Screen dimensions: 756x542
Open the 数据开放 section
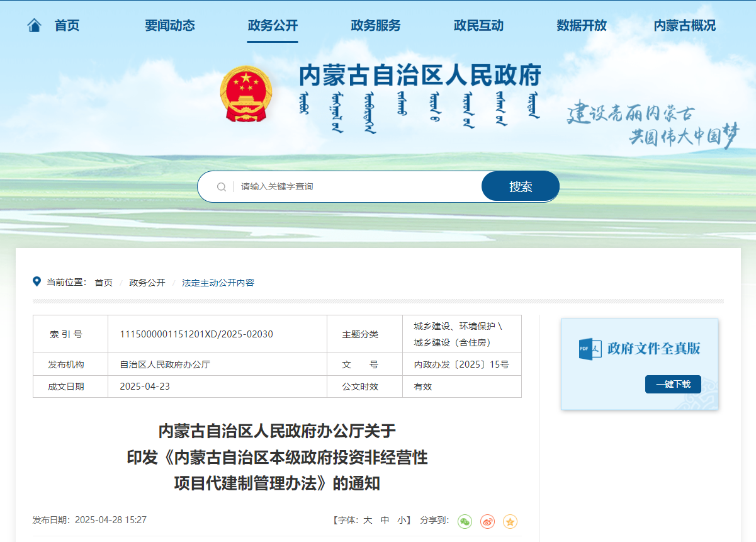pos(581,26)
